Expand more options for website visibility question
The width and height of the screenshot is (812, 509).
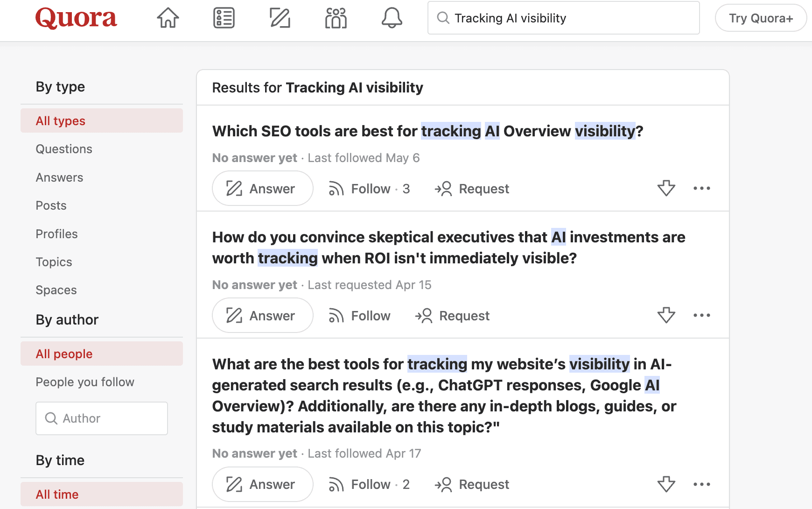point(701,484)
